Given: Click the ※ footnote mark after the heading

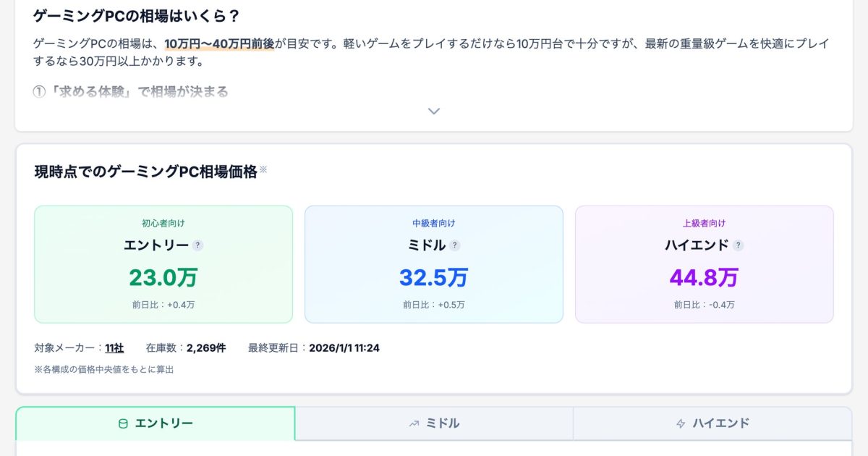Looking at the screenshot, I should [x=263, y=169].
